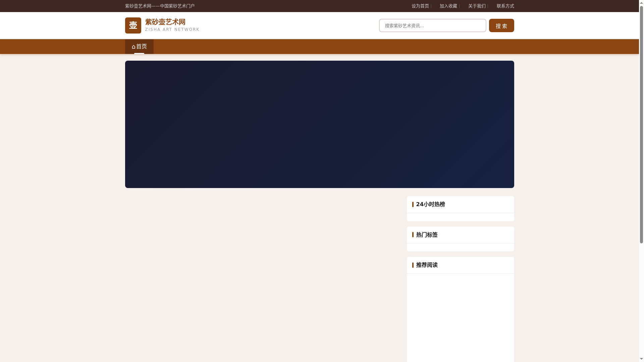Click the 紫砂壶艺术网 site title
The image size is (644, 362).
pyautogui.click(x=165, y=22)
